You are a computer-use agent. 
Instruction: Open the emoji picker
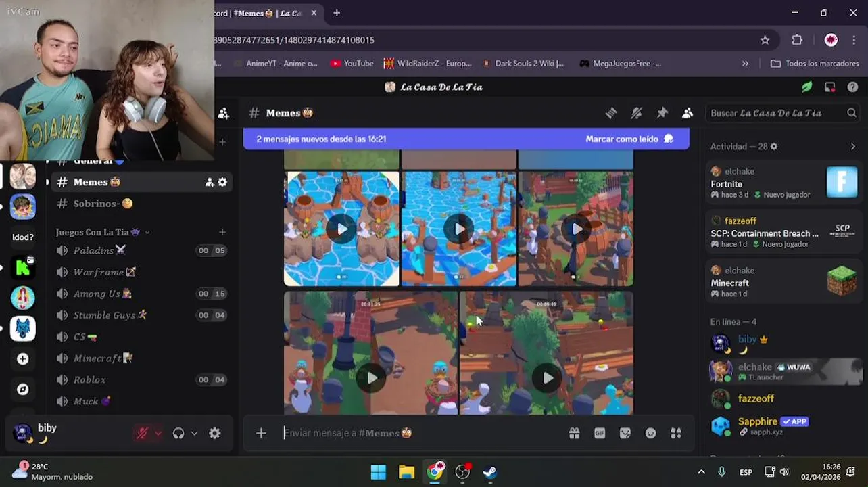650,433
